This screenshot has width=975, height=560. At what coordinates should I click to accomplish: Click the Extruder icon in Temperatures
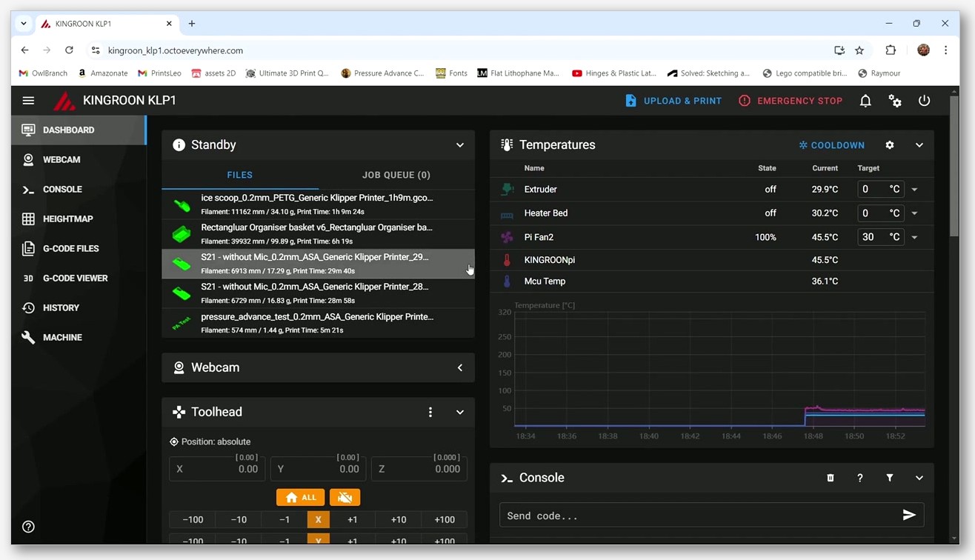click(507, 190)
